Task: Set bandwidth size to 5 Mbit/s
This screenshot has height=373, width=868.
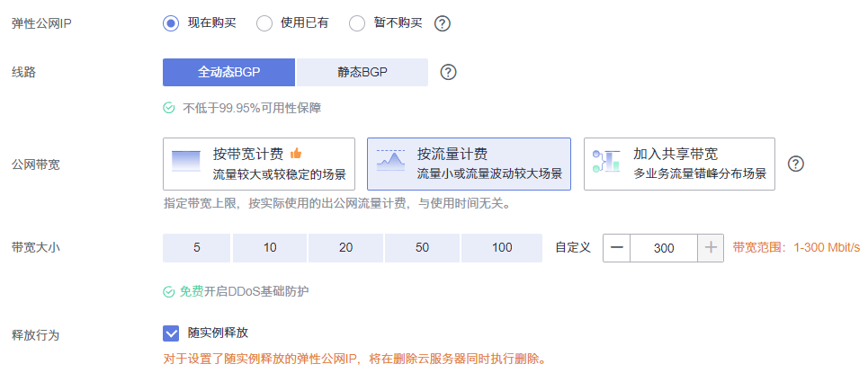Action: 197,247
